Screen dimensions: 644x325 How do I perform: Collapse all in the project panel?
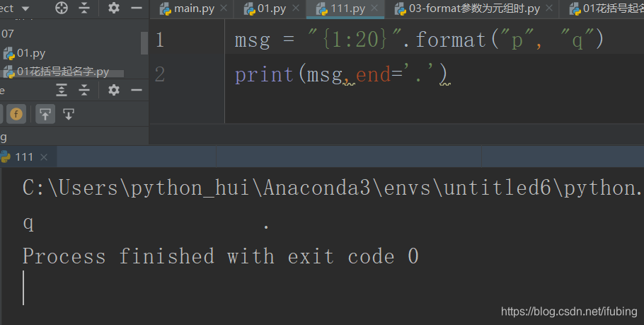pyautogui.click(x=84, y=8)
